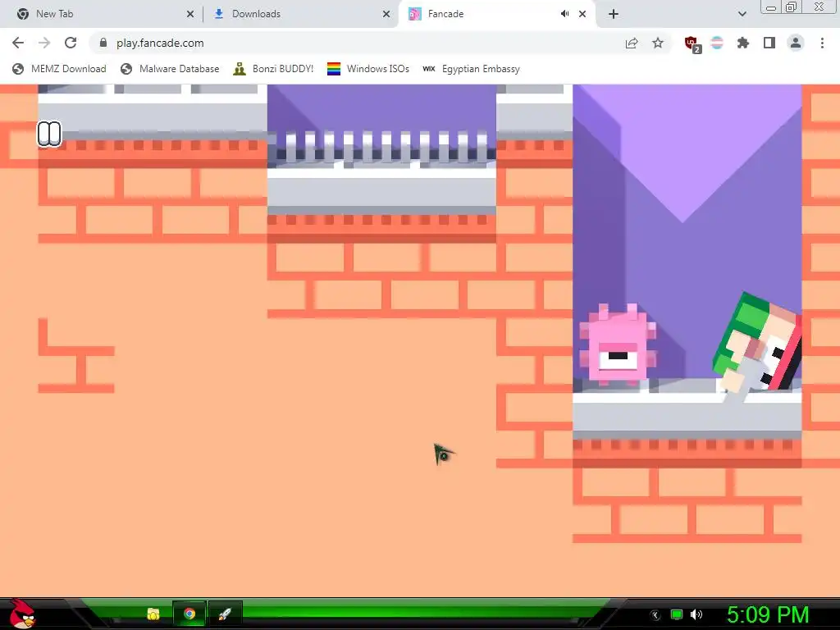Switch to the Downloads tab
The image size is (840, 630).
(301, 14)
